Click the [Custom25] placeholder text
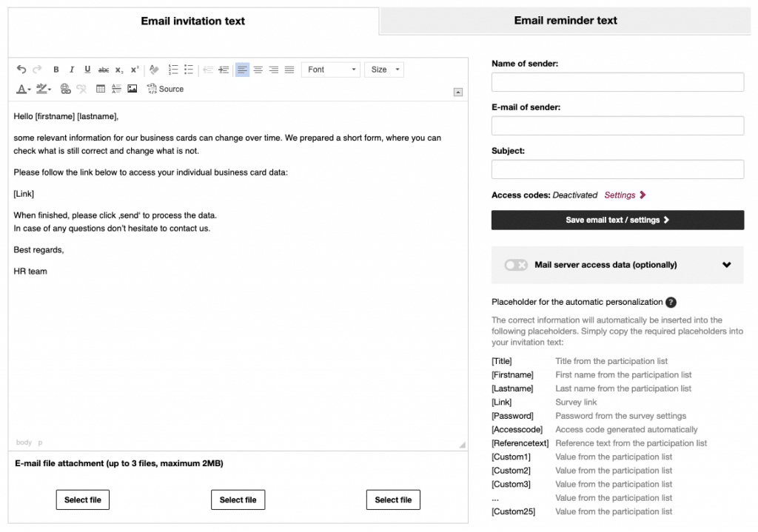Image resolution: width=758 pixels, height=532 pixels. click(514, 512)
